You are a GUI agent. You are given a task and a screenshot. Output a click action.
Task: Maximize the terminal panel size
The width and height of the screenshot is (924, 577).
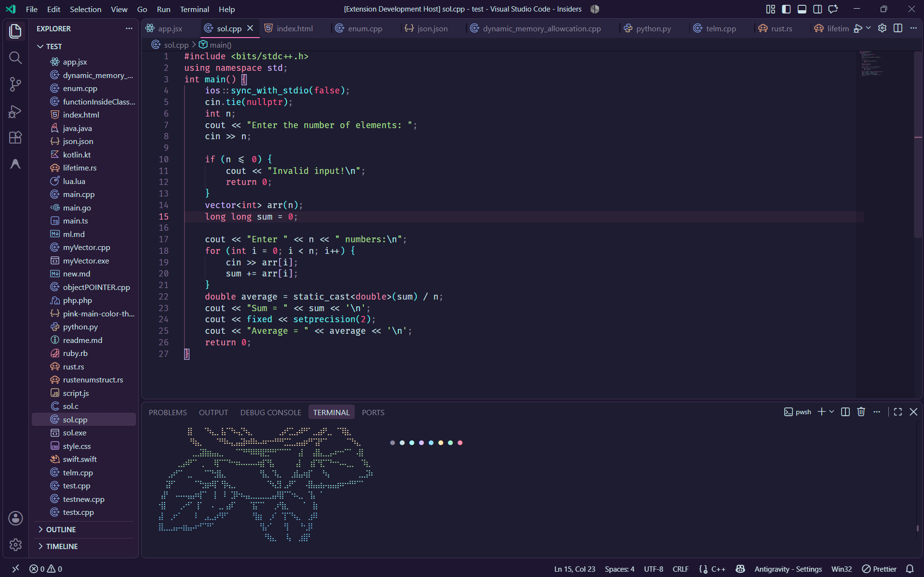(x=897, y=412)
